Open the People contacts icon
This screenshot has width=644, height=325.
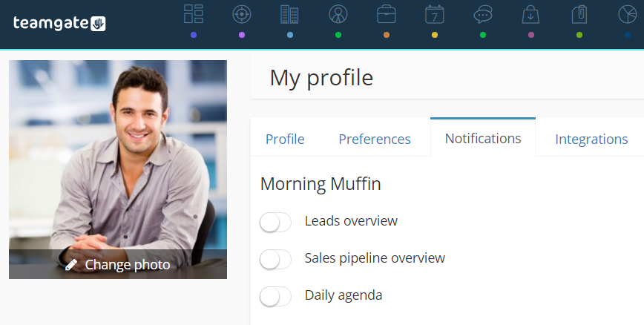click(x=338, y=14)
